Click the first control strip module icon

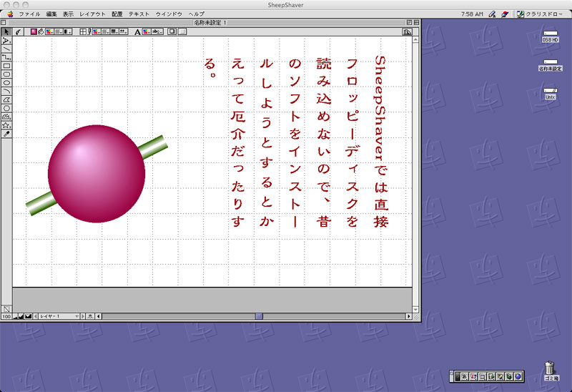(x=464, y=376)
